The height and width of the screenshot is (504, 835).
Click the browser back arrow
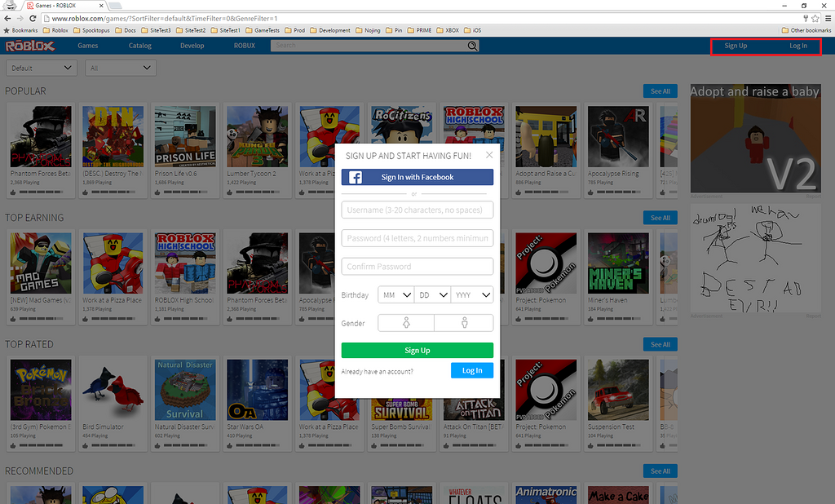pos(8,17)
